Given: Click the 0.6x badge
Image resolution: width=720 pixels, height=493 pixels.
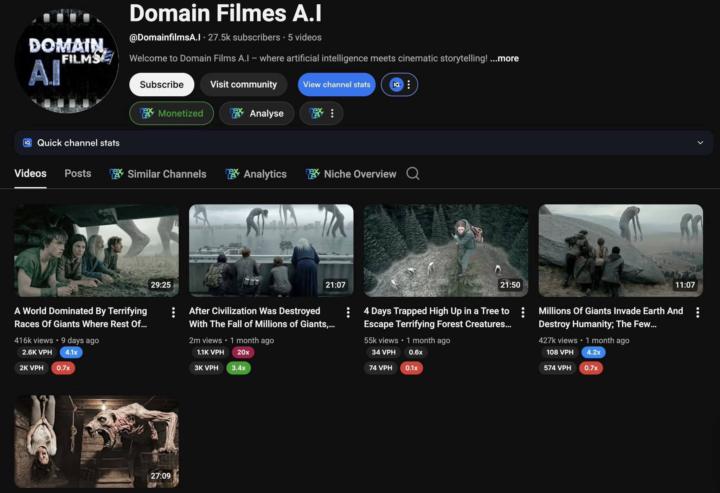Looking at the screenshot, I should (416, 353).
